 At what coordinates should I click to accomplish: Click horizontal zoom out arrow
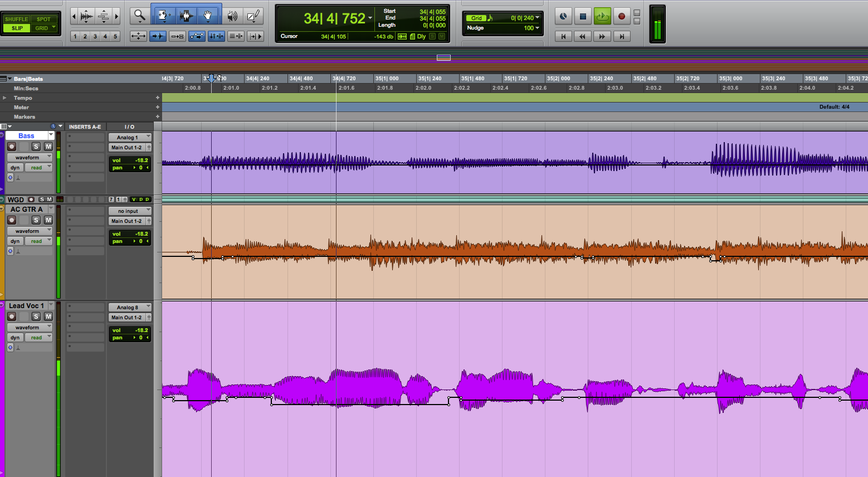click(x=74, y=16)
